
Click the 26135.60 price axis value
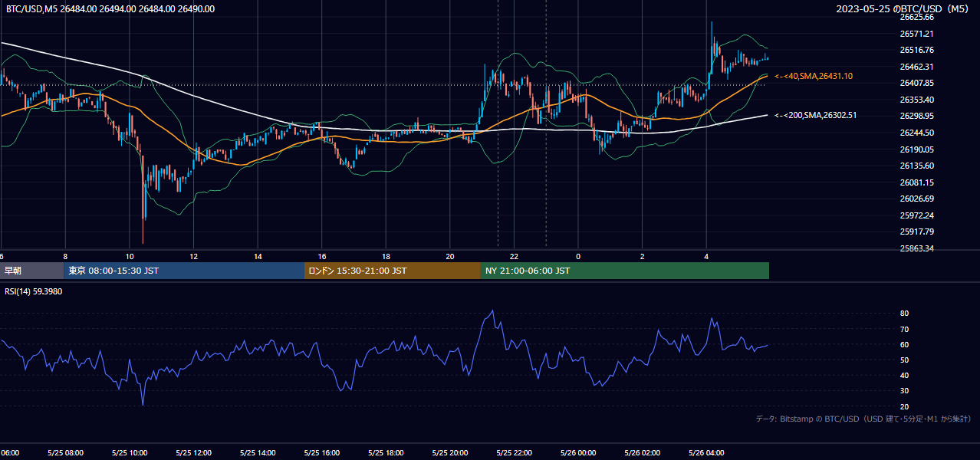916,166
